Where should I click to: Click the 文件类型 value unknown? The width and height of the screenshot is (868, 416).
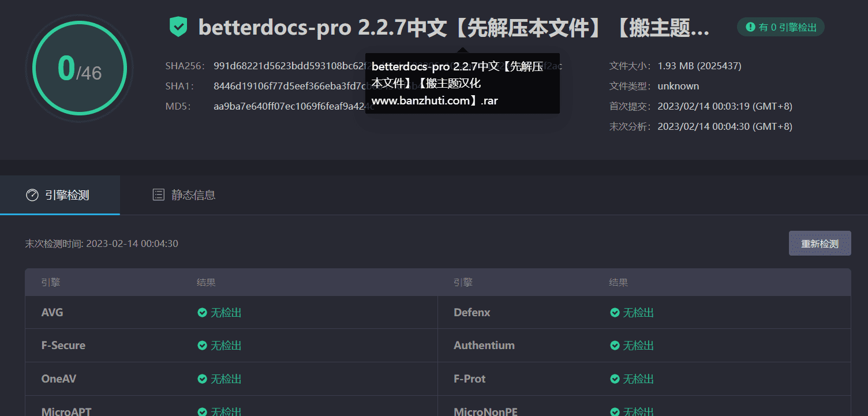click(x=678, y=86)
